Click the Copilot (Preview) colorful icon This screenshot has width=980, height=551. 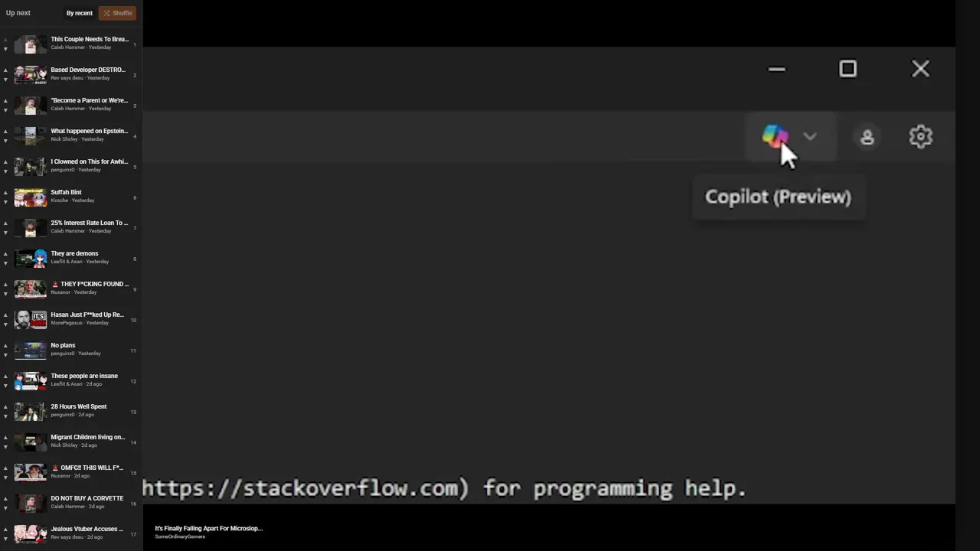click(x=774, y=137)
